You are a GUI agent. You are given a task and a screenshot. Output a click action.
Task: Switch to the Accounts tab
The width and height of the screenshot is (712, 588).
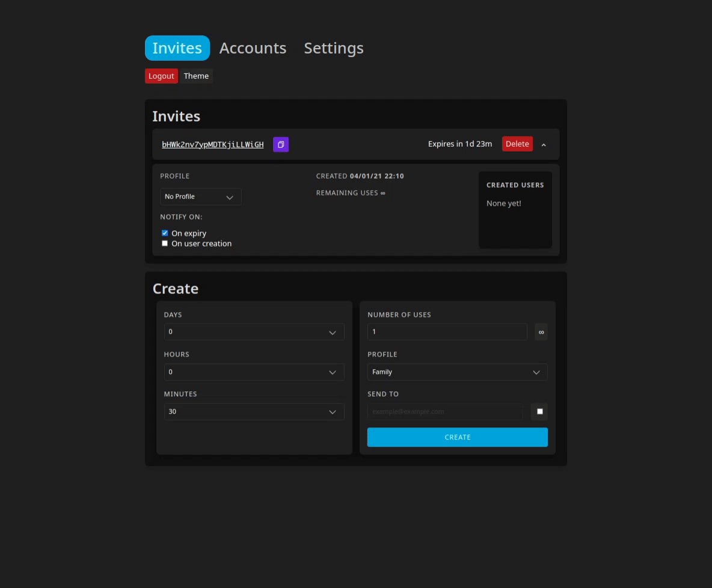point(253,48)
